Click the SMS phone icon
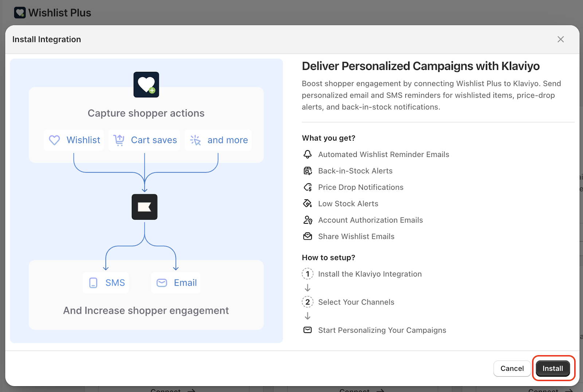 coord(93,283)
